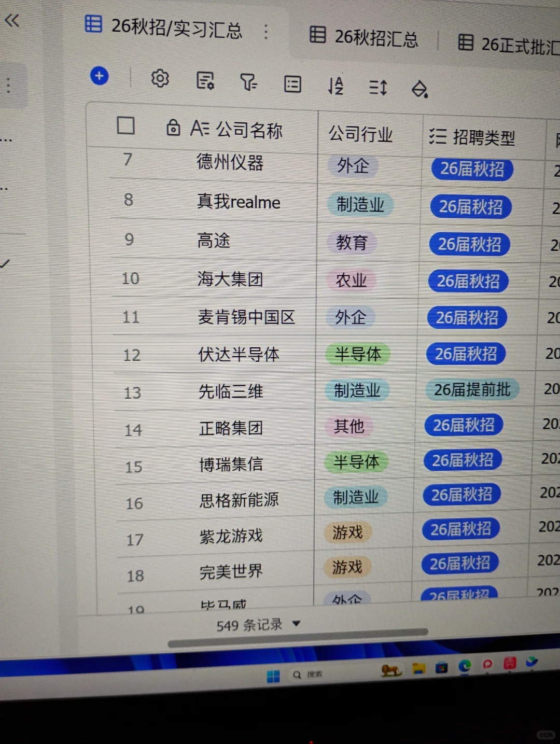This screenshot has width=560, height=744.
Task: Open the blue-green bird app in taskbar
Action: click(x=532, y=662)
